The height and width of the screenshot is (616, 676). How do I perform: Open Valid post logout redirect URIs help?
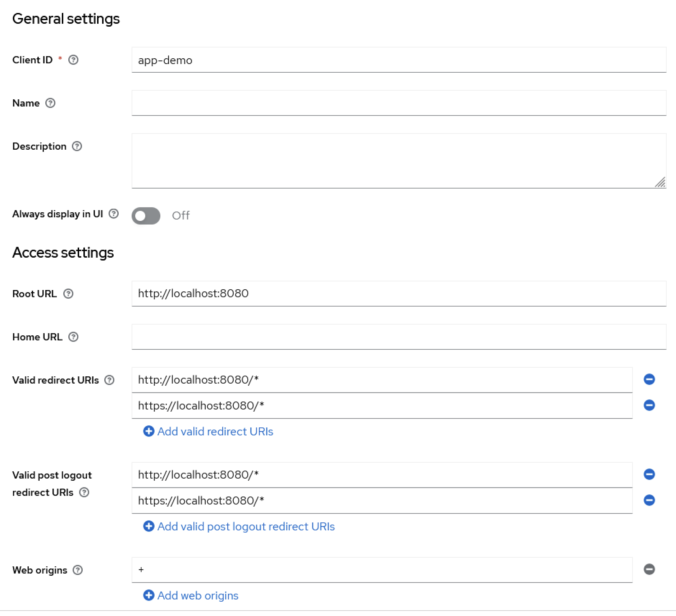tap(84, 492)
